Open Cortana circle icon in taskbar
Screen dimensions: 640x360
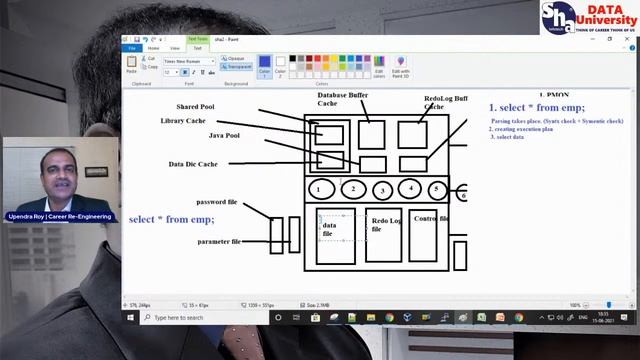click(x=278, y=318)
